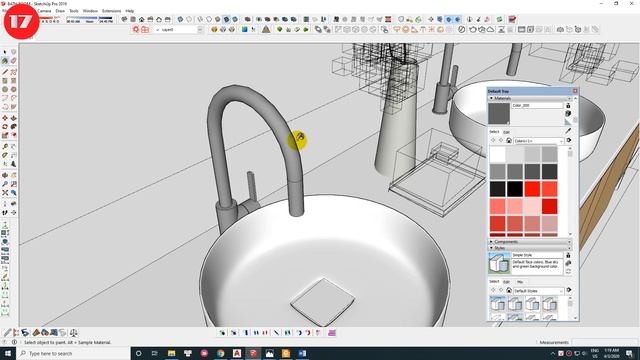The height and width of the screenshot is (360, 640).
Task: Select the Select arrow tool
Action: pos(5,52)
